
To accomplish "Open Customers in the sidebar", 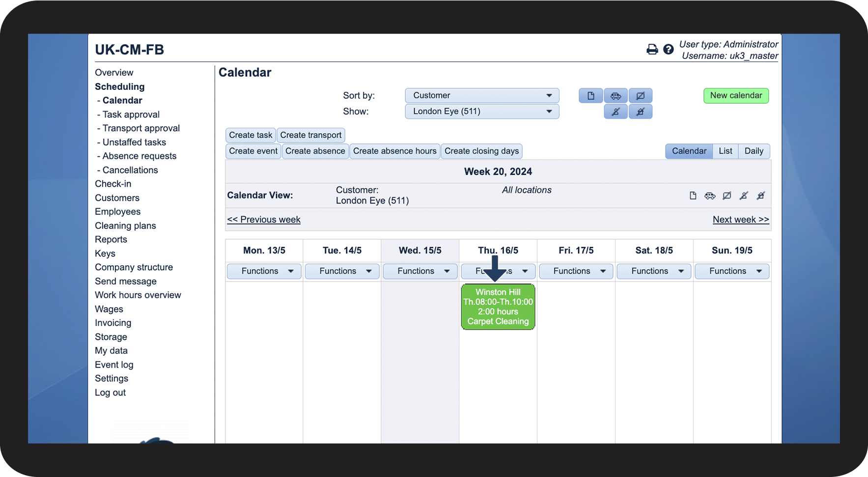I will (x=117, y=198).
